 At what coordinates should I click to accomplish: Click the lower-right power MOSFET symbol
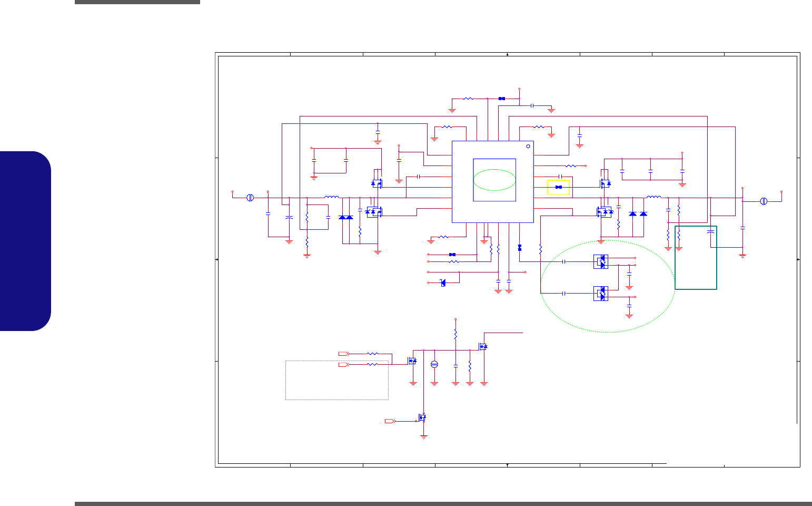[605, 212]
